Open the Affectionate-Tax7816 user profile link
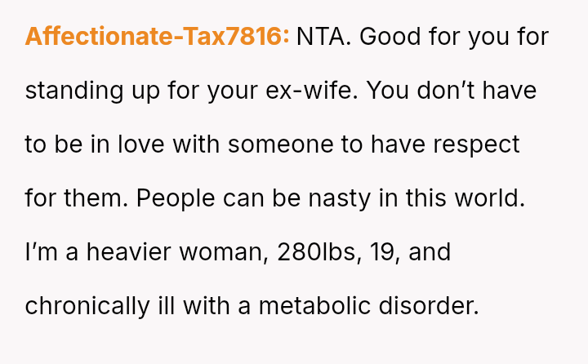Image resolution: width=588 pixels, height=364 pixels. pos(157,38)
